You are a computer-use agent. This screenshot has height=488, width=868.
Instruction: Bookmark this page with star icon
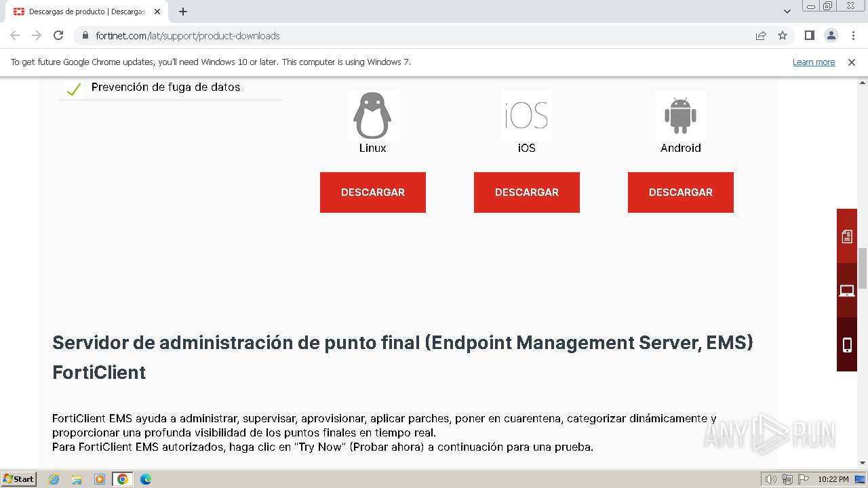(x=783, y=35)
